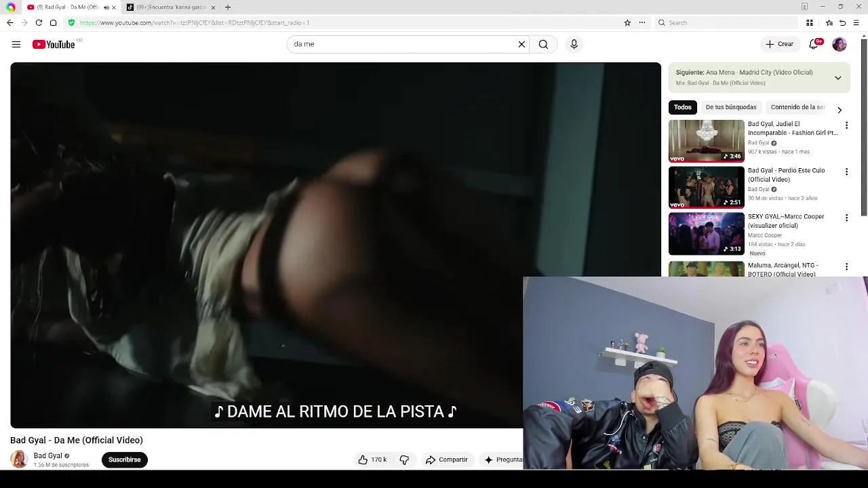
Task: Open the Perdió Este Culo thumbnail
Action: (x=707, y=188)
